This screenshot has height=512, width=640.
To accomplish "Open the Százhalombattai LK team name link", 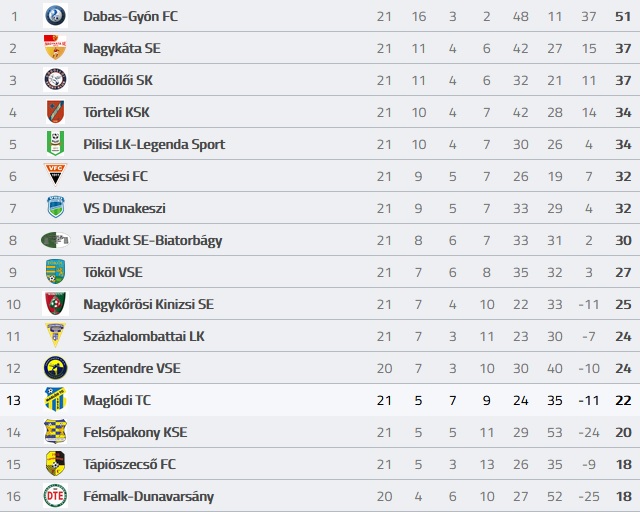I will point(144,336).
